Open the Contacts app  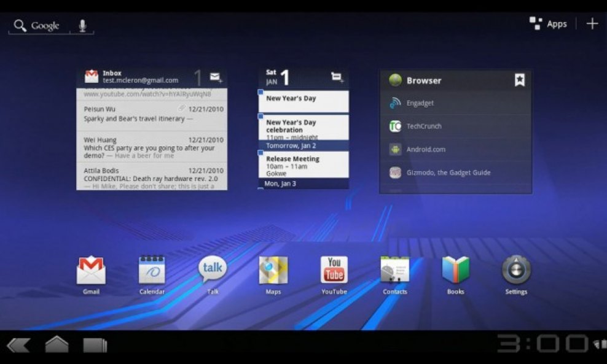[x=395, y=270]
